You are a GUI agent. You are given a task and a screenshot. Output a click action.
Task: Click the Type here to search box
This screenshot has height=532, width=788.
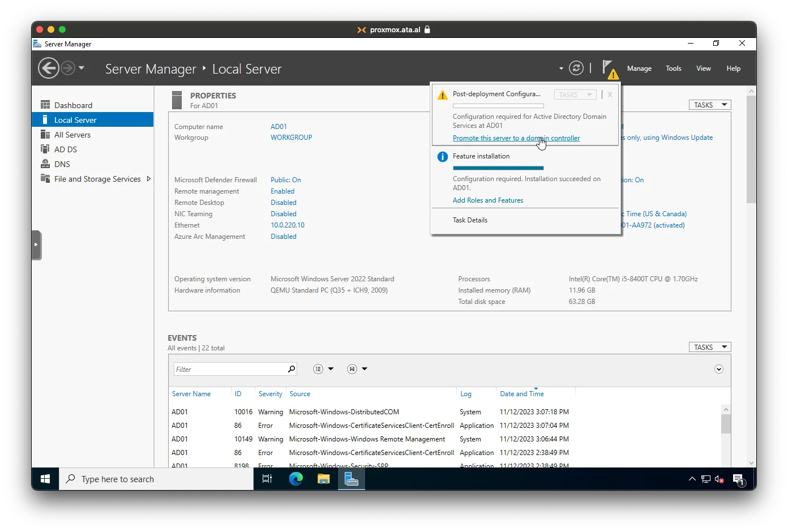[x=156, y=479]
